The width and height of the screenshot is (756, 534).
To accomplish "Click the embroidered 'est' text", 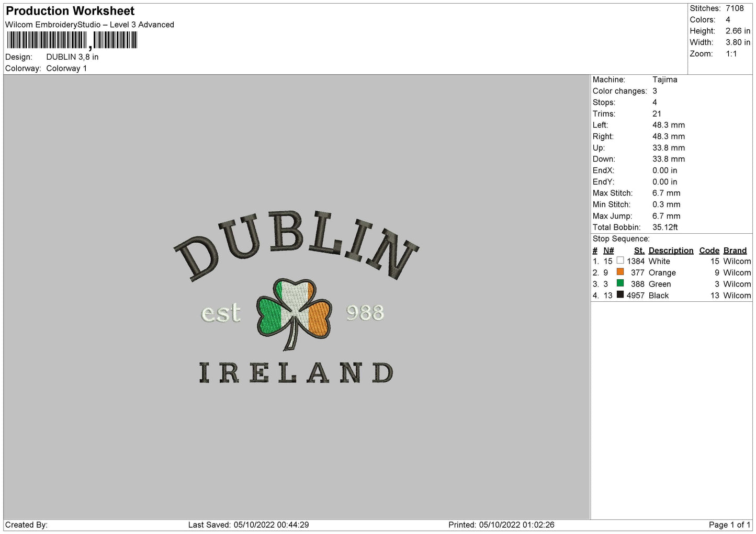I will [x=221, y=313].
